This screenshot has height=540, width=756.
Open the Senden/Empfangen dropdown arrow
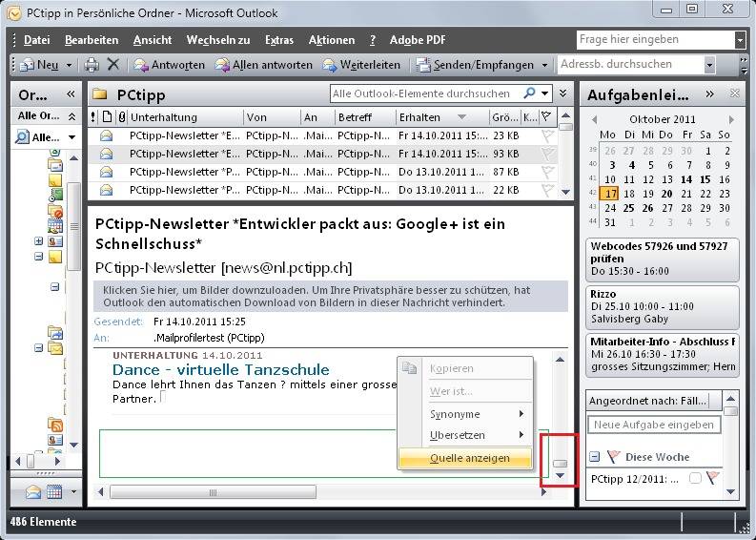pyautogui.click(x=544, y=65)
